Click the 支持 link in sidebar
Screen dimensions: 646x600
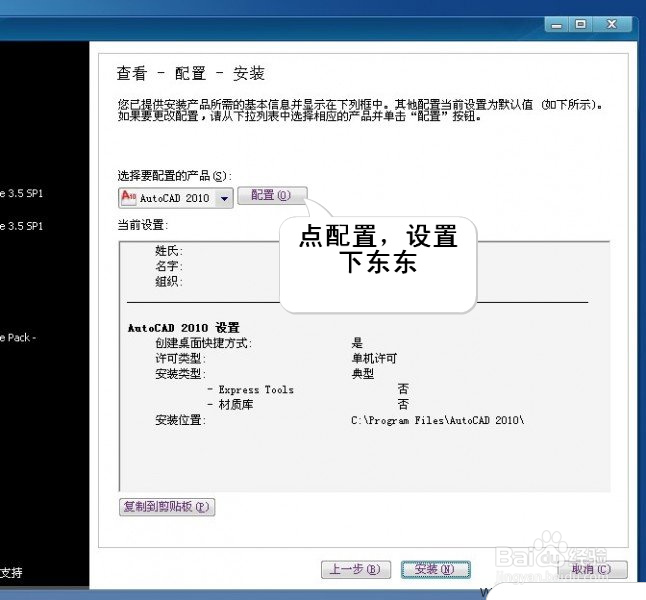click(12, 572)
